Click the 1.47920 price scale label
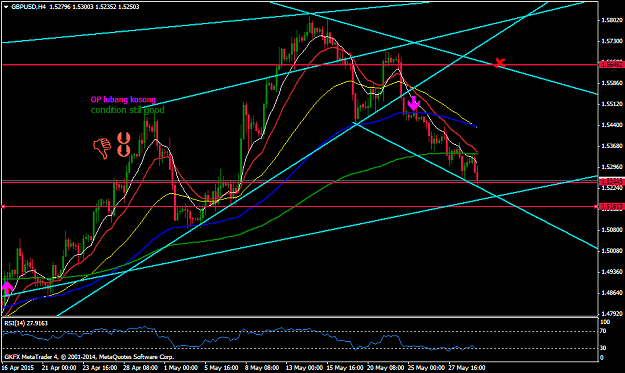Viewport: 625px width, 373px height. pos(611,313)
